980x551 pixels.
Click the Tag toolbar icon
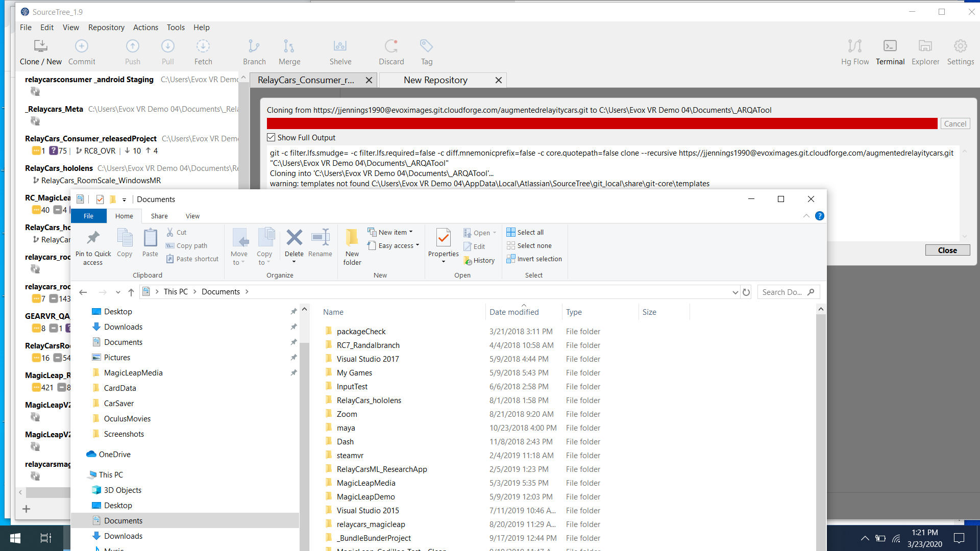pos(427,52)
